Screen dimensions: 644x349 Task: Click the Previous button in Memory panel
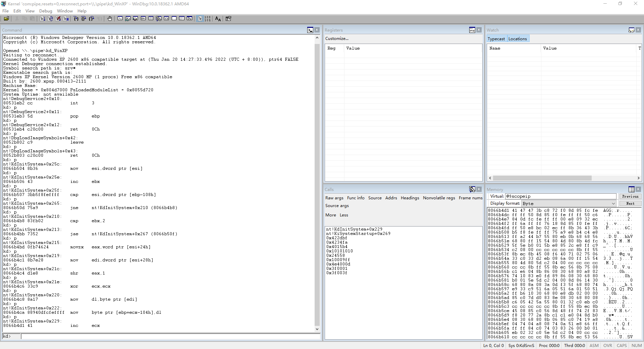pyautogui.click(x=630, y=196)
